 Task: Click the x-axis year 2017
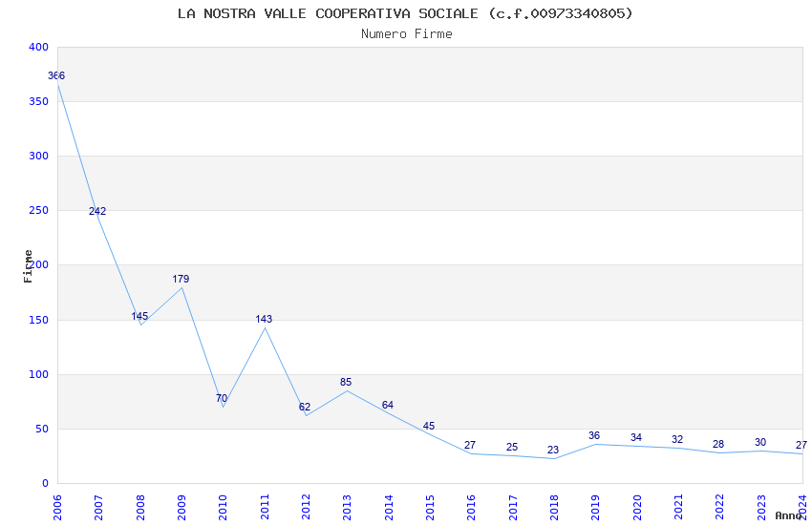(x=513, y=508)
